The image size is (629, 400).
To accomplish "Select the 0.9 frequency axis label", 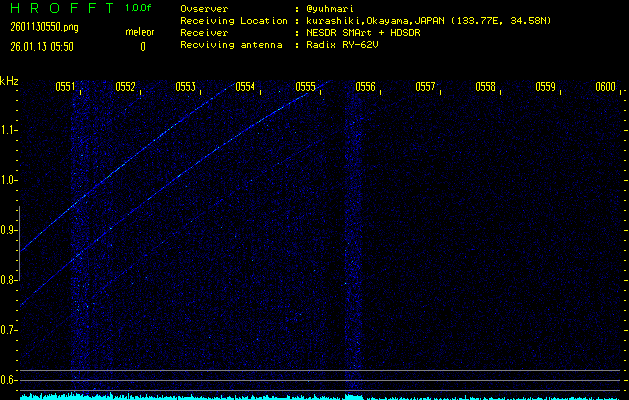I will [9, 230].
